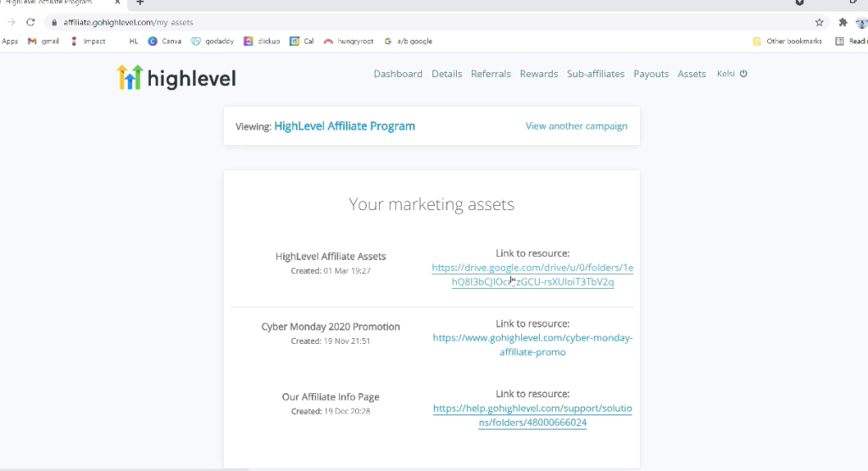Open a new browser tab

tap(141, 3)
